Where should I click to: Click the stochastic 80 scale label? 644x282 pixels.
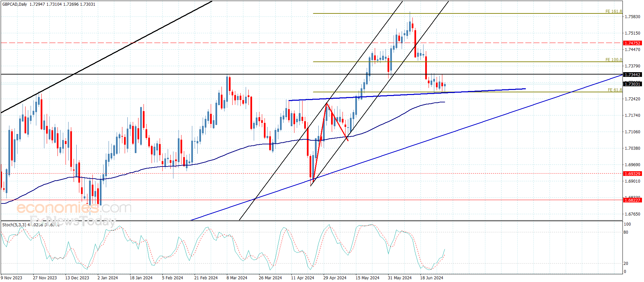click(626, 232)
